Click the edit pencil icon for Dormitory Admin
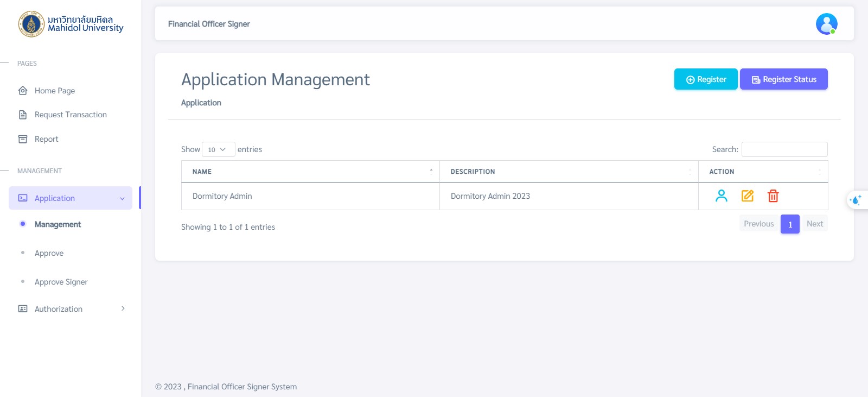This screenshot has width=868, height=397. 747,196
